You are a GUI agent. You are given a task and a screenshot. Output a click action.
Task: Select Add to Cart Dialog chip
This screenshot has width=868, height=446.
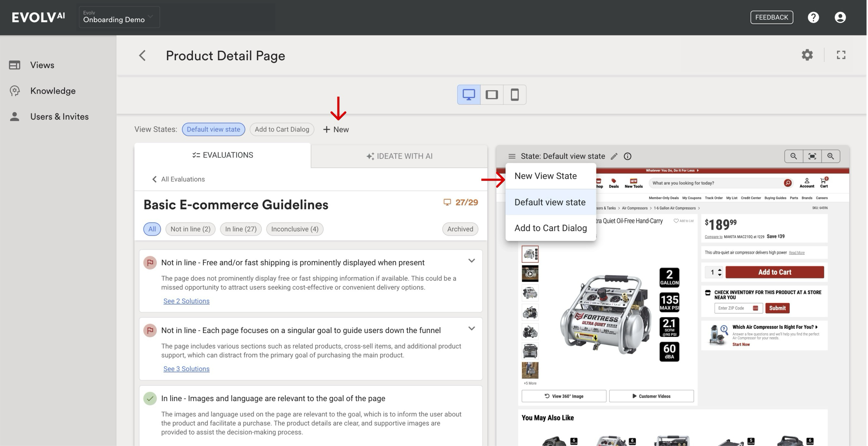[282, 130]
